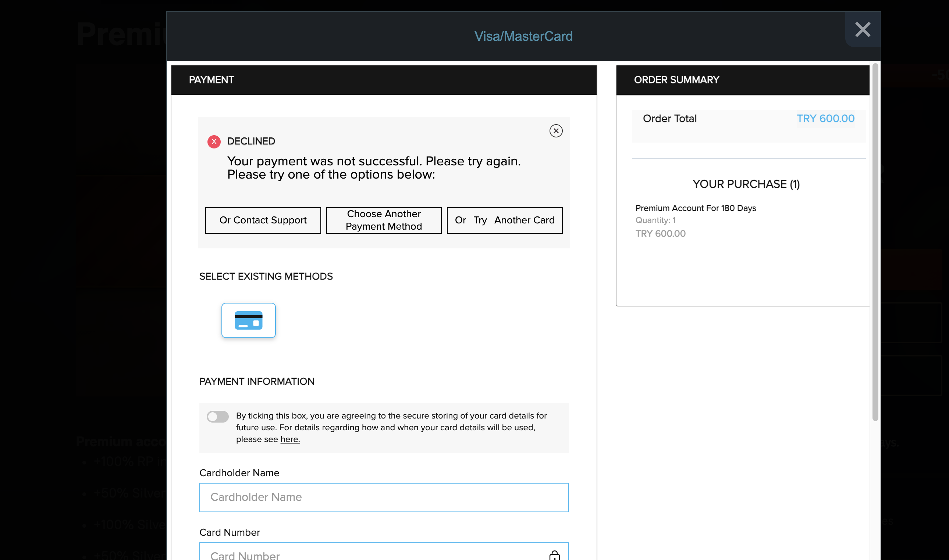
Task: Click the TRY 600.00 order total amount
Action: (825, 118)
